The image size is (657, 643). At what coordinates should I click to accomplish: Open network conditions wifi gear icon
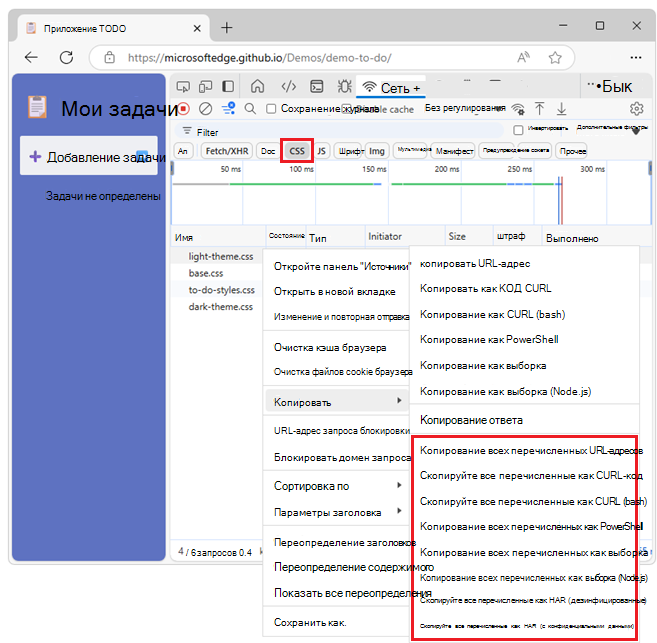click(519, 109)
